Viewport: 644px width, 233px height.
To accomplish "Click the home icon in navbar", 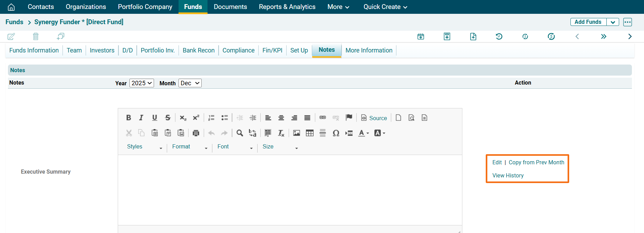I will [11, 7].
